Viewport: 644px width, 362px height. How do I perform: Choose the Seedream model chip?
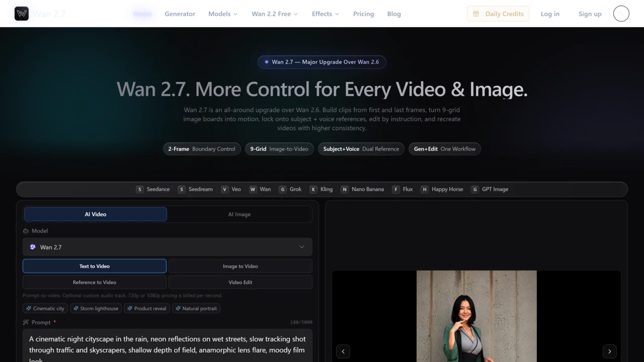195,189
